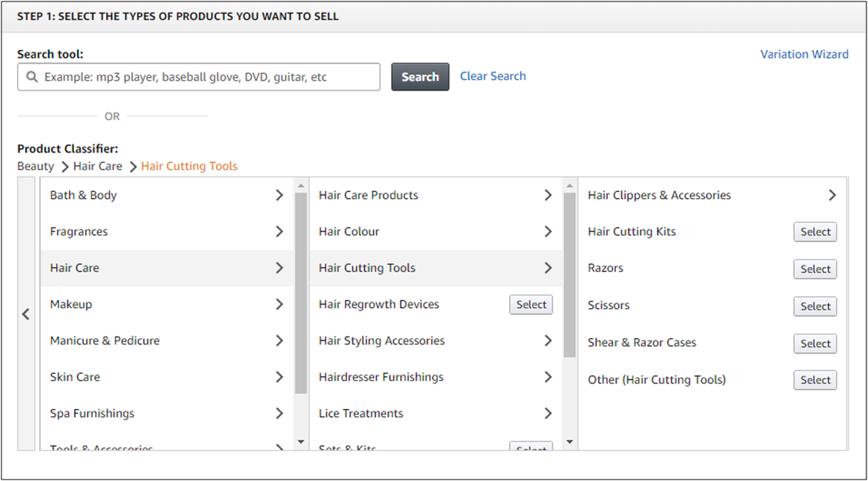The height and width of the screenshot is (481, 868).
Task: Click the magnifier icon in search field
Action: (31, 77)
